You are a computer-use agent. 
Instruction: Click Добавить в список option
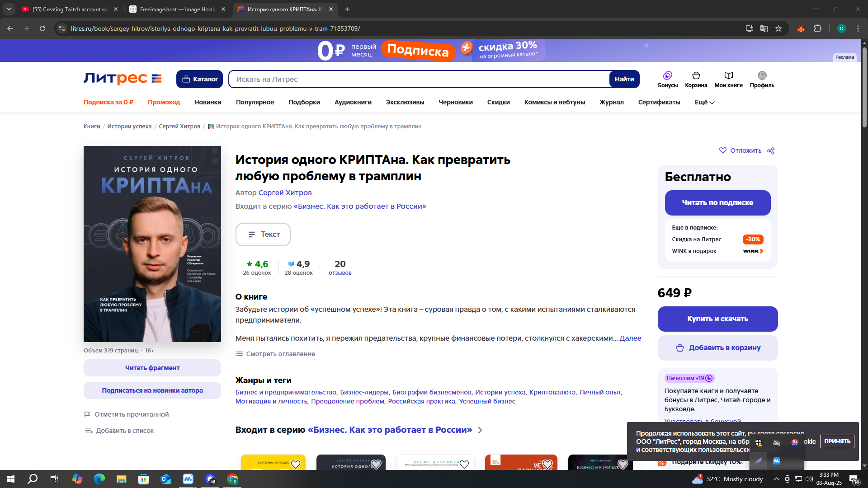coord(119,431)
